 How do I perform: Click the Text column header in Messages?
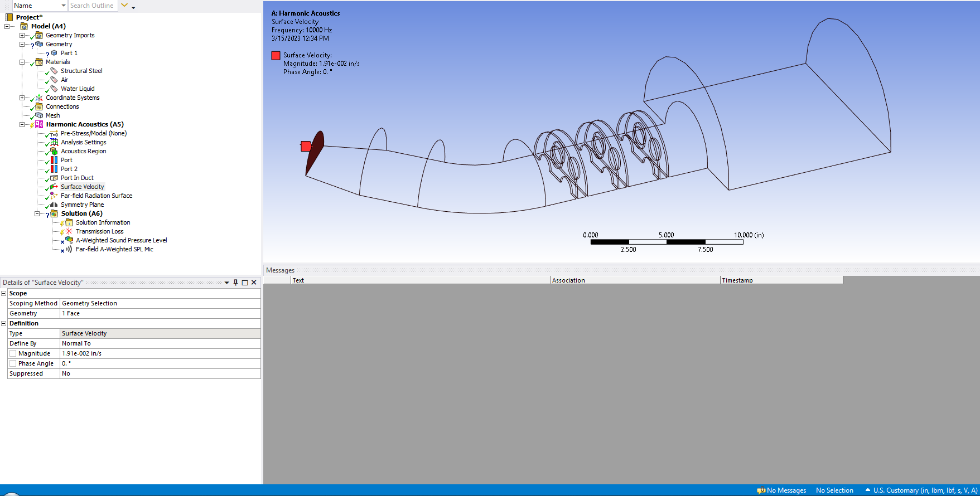coord(421,280)
